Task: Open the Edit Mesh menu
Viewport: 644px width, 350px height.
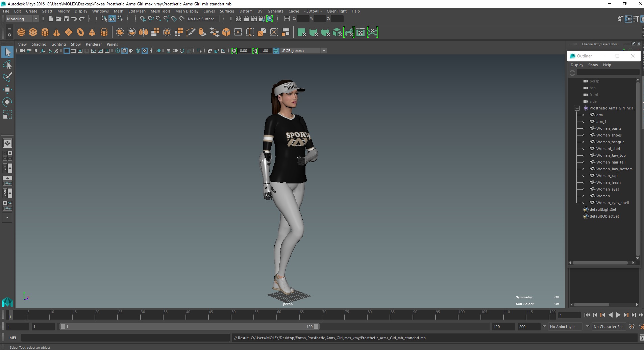Action: coord(137,11)
